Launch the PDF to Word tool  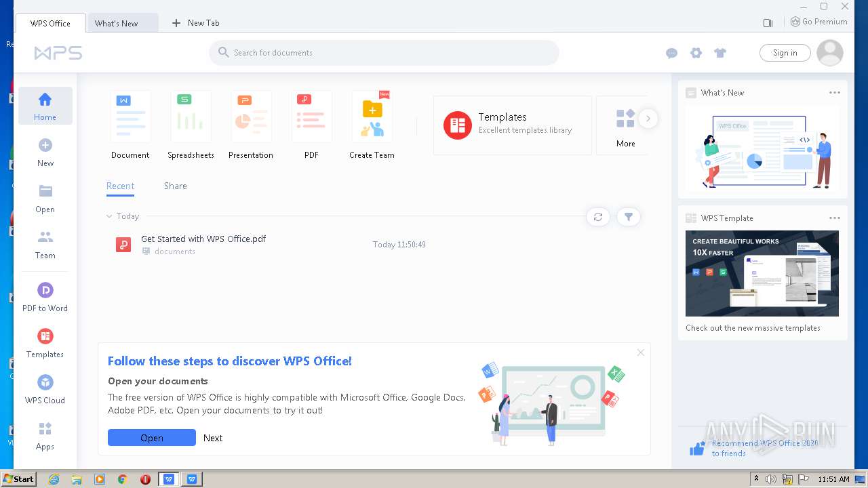[45, 298]
